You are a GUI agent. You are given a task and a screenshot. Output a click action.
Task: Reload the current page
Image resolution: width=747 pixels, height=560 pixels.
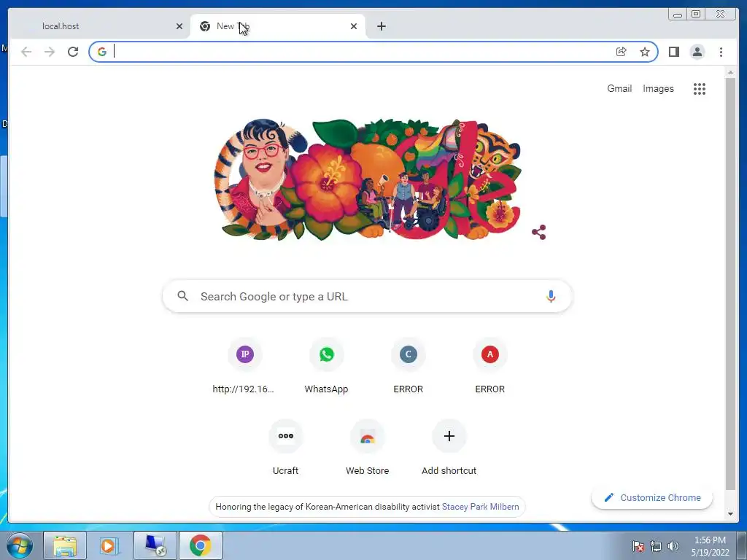73,52
